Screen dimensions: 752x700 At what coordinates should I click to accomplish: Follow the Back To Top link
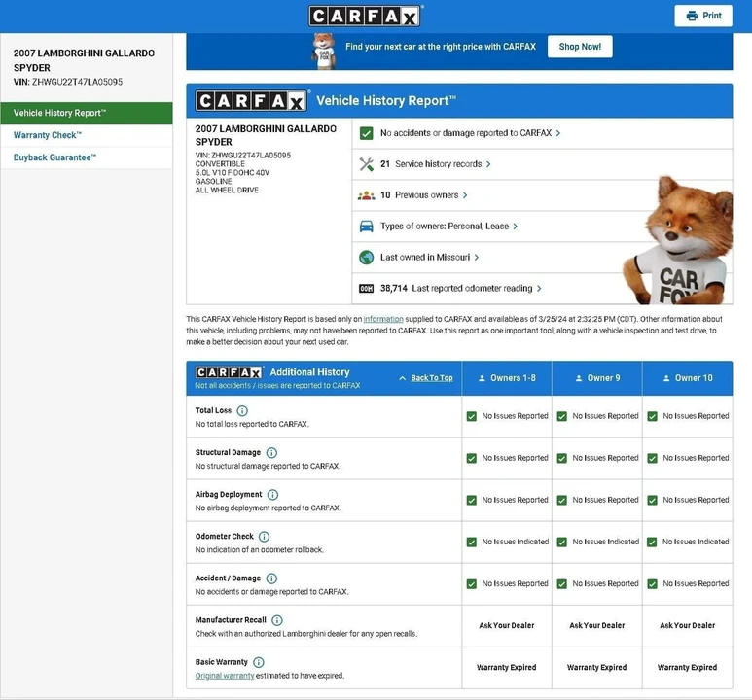(x=432, y=378)
